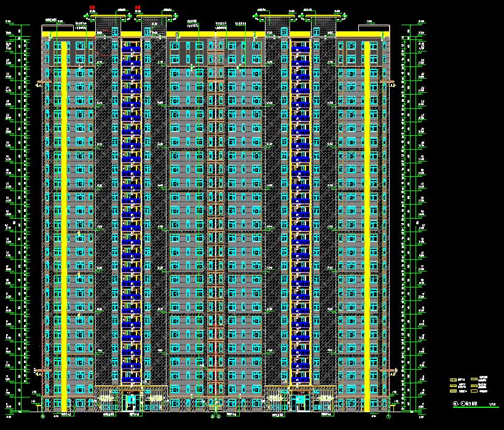
Task: Click the bottom-center paired axis bubbles
Action: coord(215,416)
